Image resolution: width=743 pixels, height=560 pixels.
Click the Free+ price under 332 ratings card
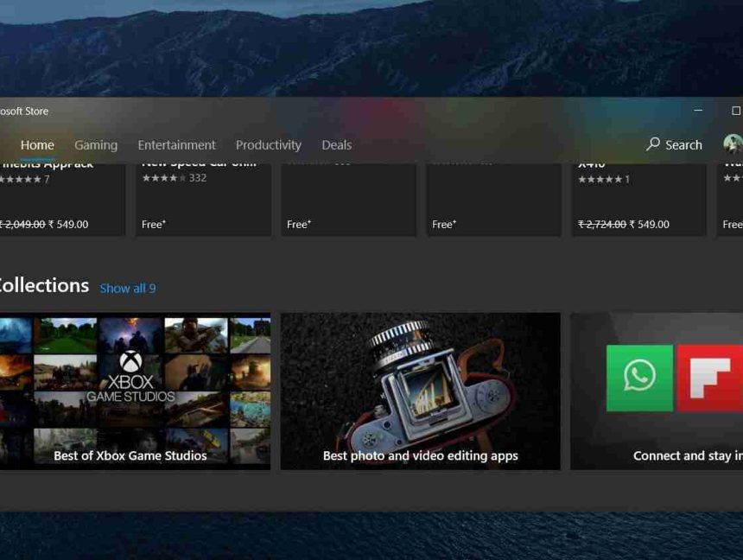pos(154,225)
